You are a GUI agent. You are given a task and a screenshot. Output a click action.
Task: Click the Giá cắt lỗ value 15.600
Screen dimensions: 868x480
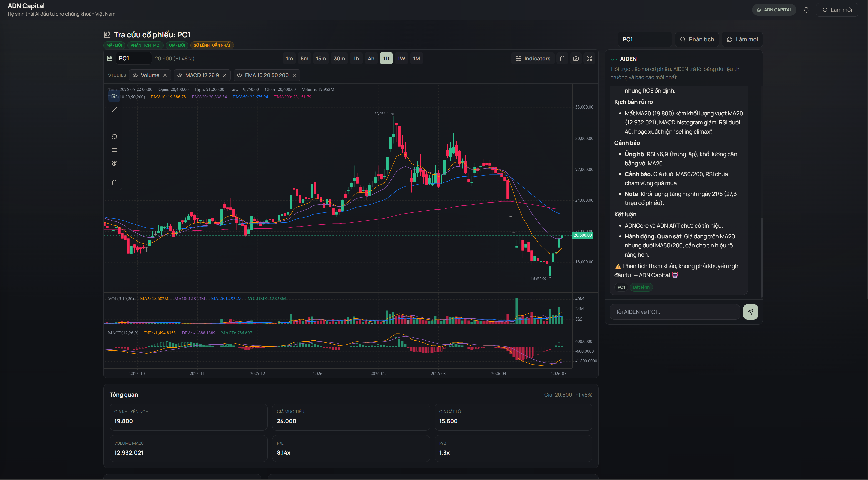[x=448, y=421]
